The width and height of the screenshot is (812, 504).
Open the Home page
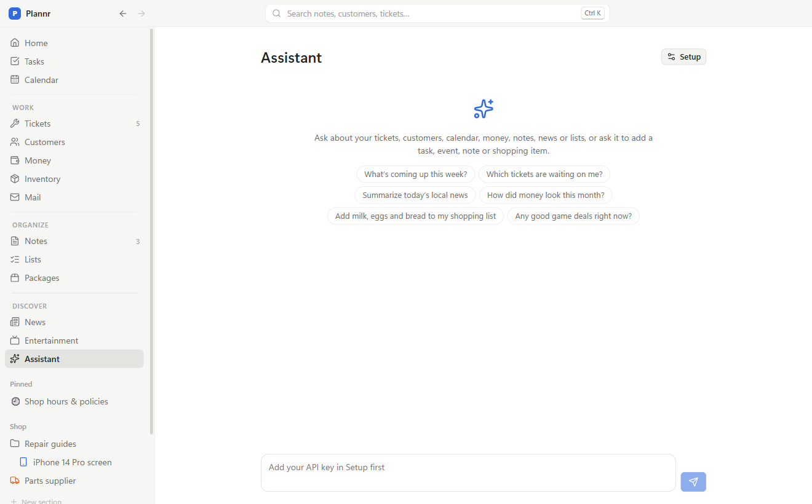pos(74,43)
